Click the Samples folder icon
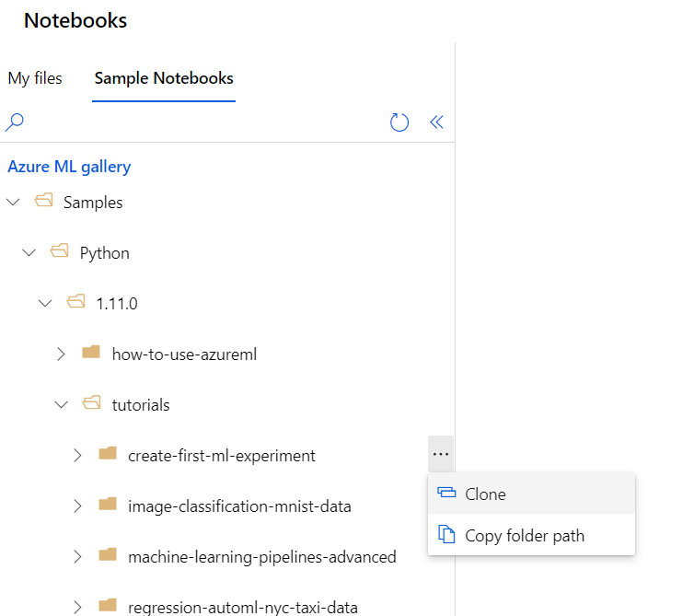Image resolution: width=694 pixels, height=616 pixels. coord(44,200)
